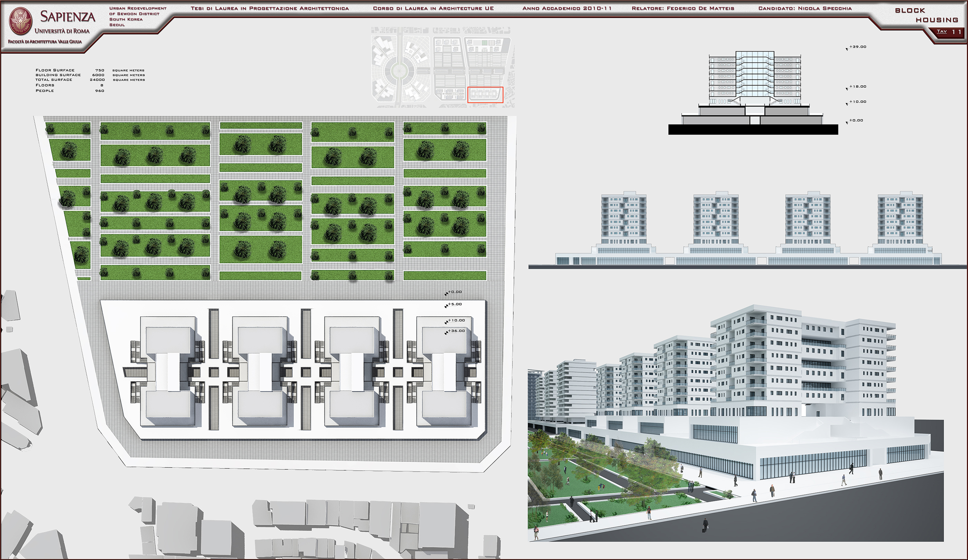Viewport: 968px width, 560px height.
Task: Click the +5.00 marker on site plan
Action: point(454,305)
